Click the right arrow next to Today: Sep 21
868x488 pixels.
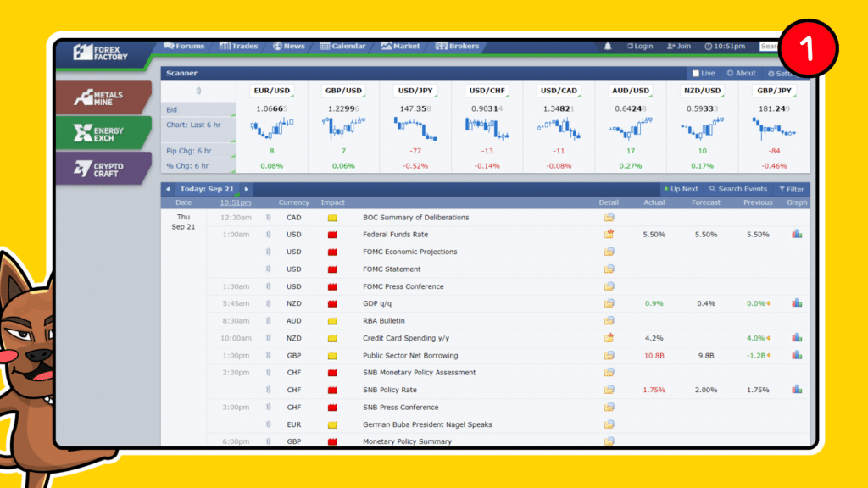(246, 188)
